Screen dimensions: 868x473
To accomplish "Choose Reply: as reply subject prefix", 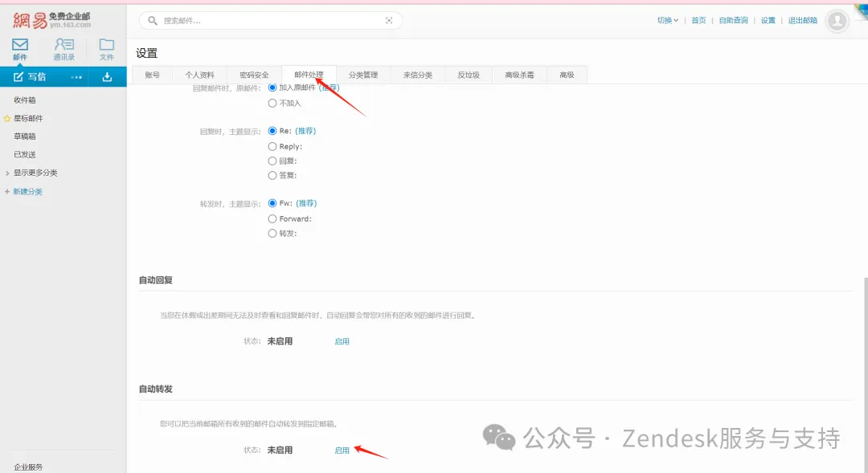I will tap(273, 146).
